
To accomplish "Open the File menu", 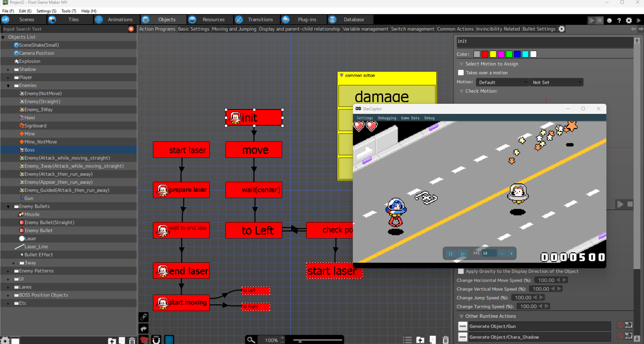I will point(8,11).
